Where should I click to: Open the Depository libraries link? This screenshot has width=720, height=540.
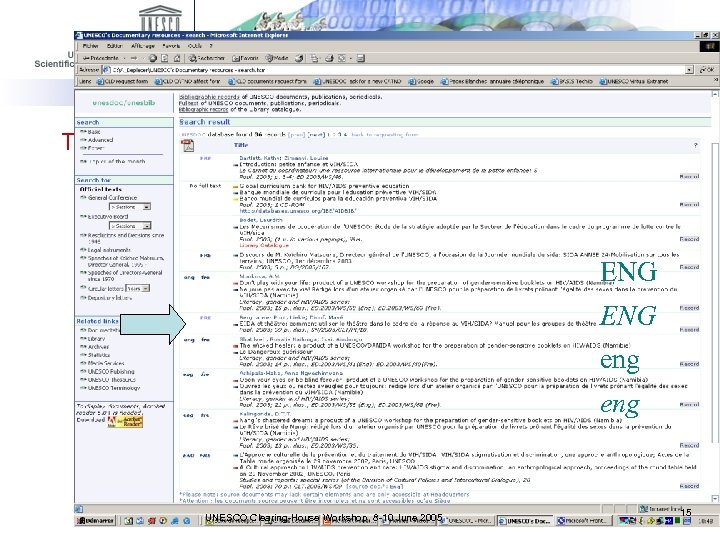click(x=110, y=298)
